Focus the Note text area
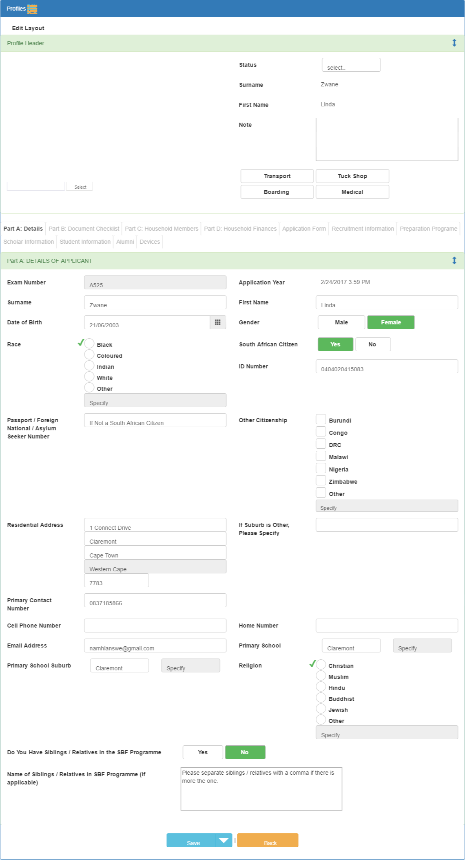This screenshot has width=465, height=868. pyautogui.click(x=387, y=139)
